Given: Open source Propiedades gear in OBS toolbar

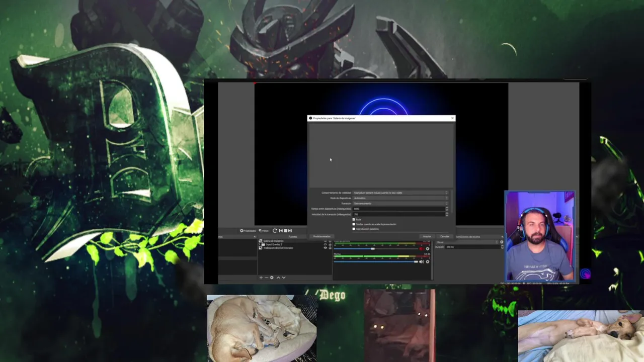Looking at the screenshot, I should pos(248,231).
